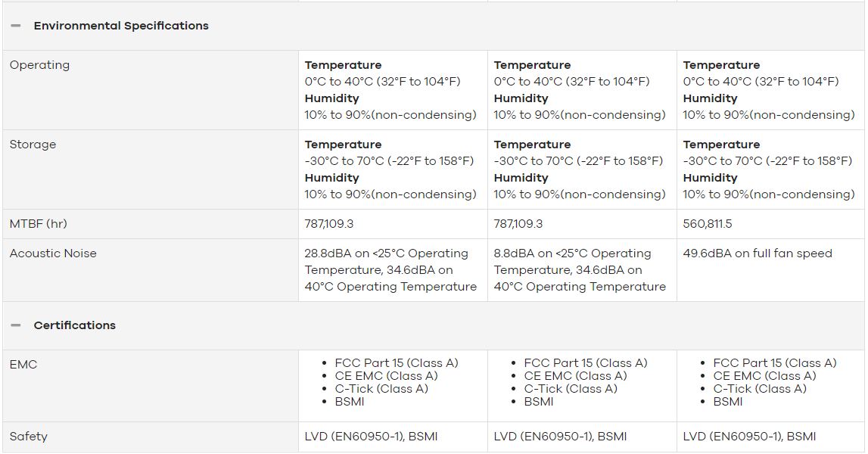
Task: Collapse the Certifications section minus icon
Action: [15, 325]
